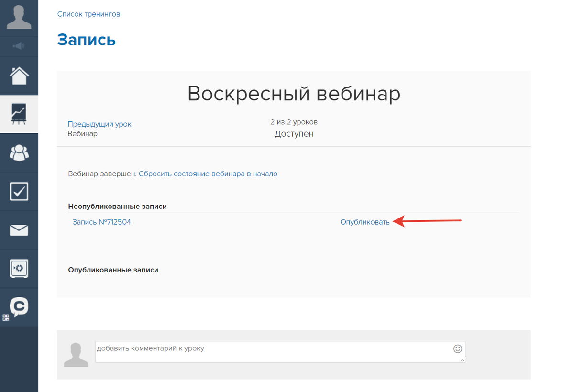Click the megaphone notifications icon
Screen dimensions: 574x392
pyautogui.click(x=19, y=46)
